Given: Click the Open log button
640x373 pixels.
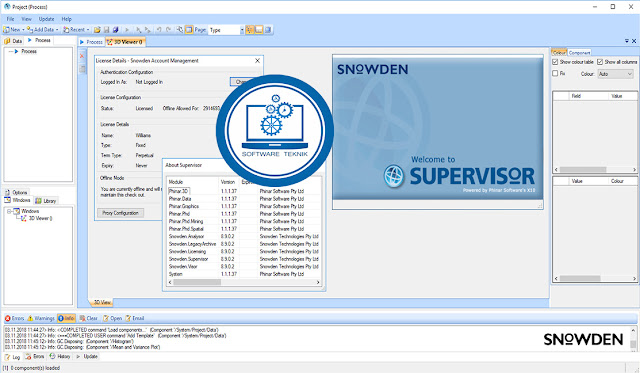Looking at the screenshot, I should pyautogui.click(x=112, y=318).
